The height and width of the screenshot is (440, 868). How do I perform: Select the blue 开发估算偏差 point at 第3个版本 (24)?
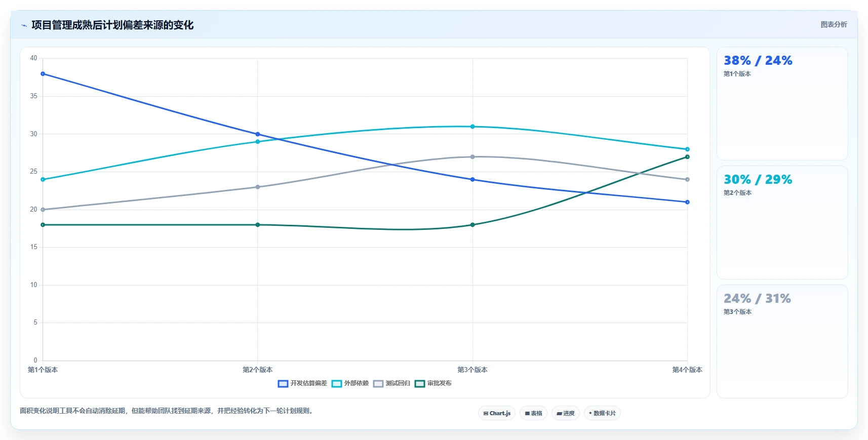click(472, 180)
